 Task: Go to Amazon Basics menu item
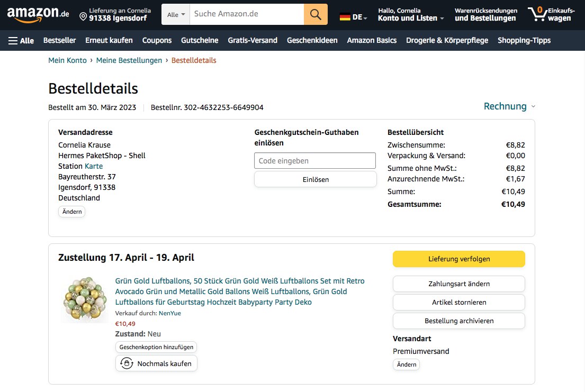tap(372, 40)
